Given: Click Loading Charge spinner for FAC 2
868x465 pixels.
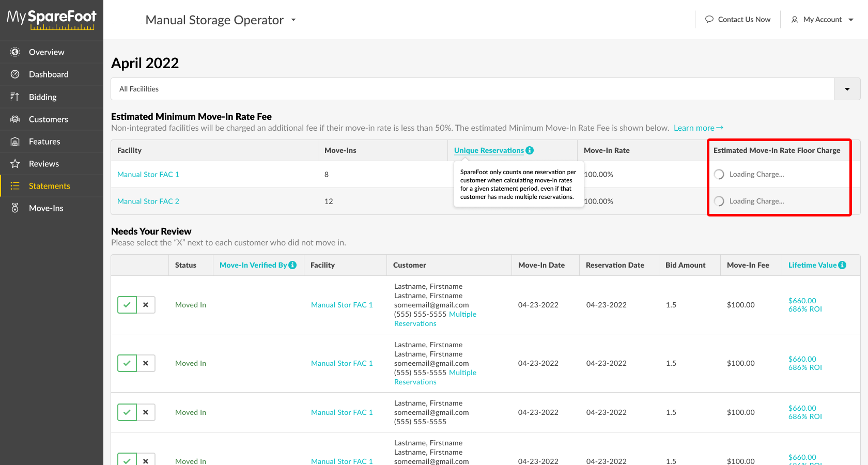Looking at the screenshot, I should 719,201.
